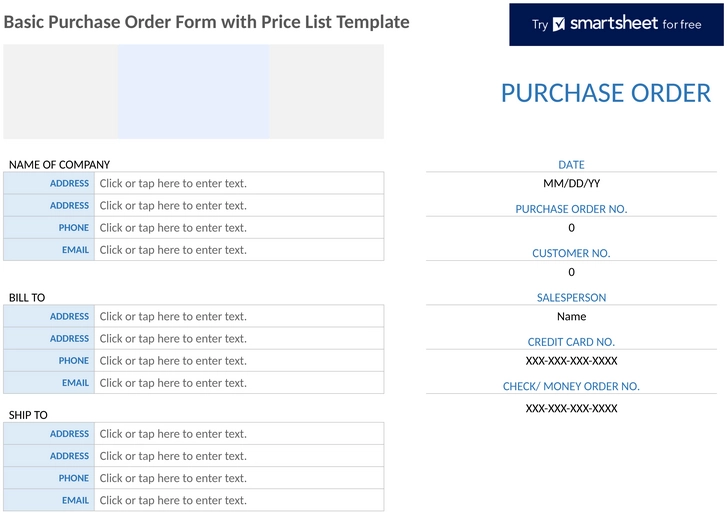Click the company EMAIL text field
Screen dimensions: 727x513
click(x=239, y=250)
